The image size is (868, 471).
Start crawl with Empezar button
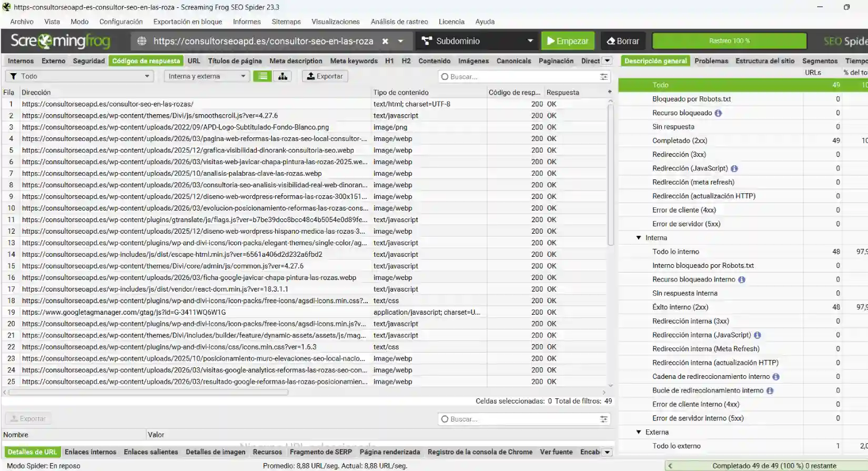coord(568,41)
